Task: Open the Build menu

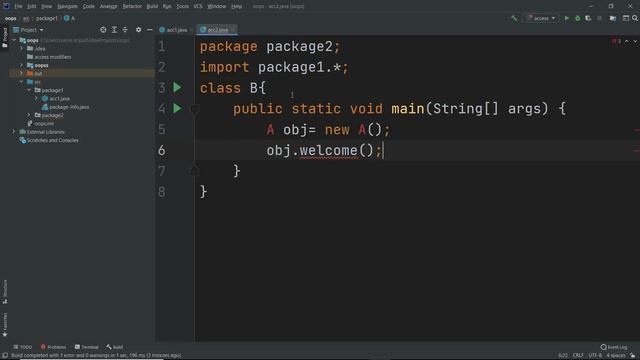Action: pos(152,7)
